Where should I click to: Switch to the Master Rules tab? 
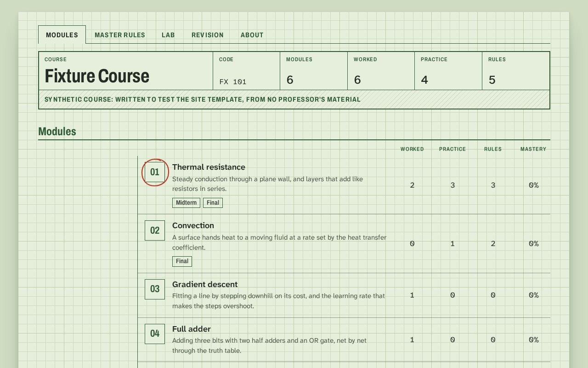click(120, 35)
